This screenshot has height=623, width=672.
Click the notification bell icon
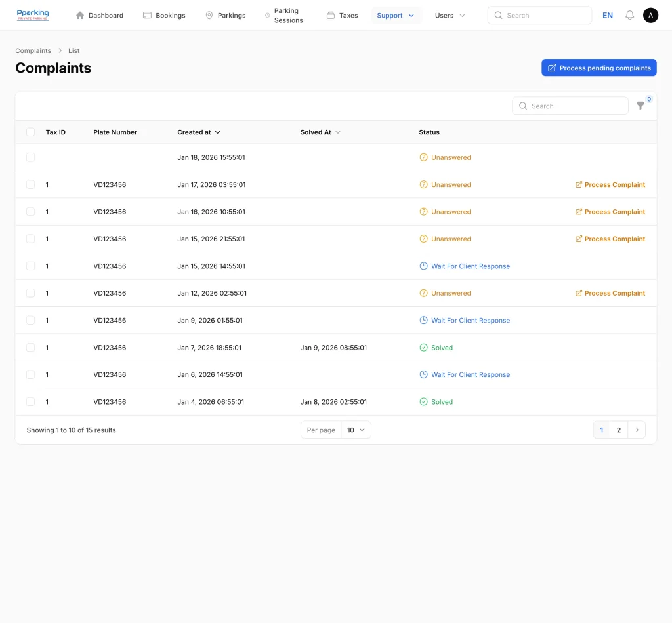click(x=629, y=15)
